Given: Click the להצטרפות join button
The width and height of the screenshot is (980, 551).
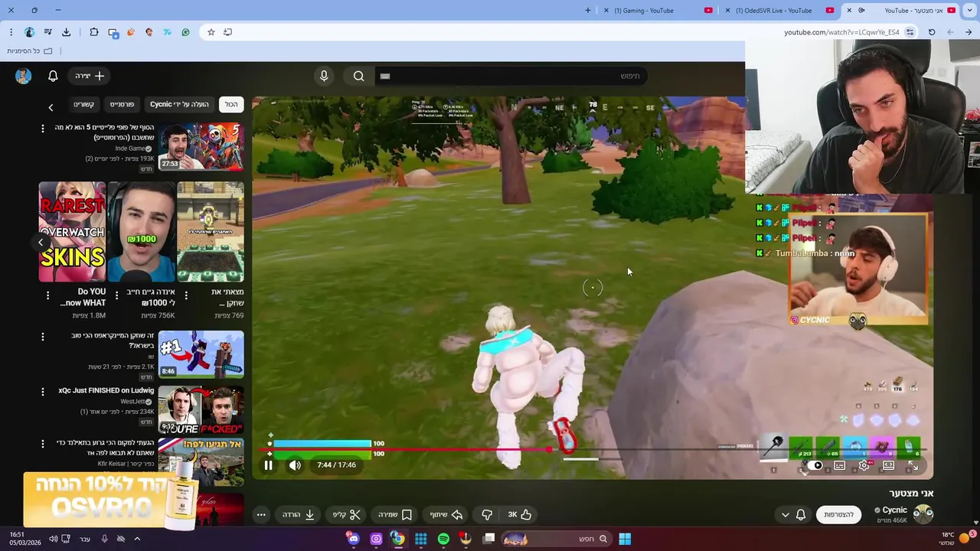Looking at the screenshot, I should [838, 514].
